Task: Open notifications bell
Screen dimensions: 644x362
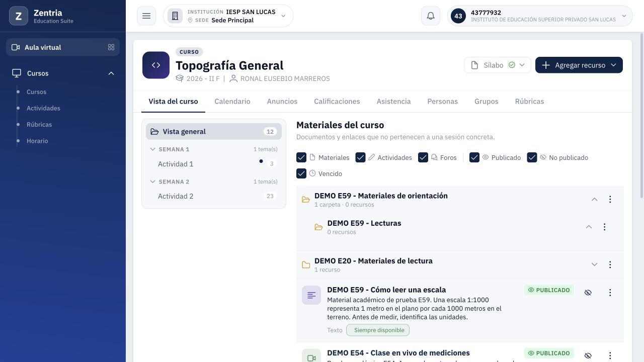Action: click(431, 16)
